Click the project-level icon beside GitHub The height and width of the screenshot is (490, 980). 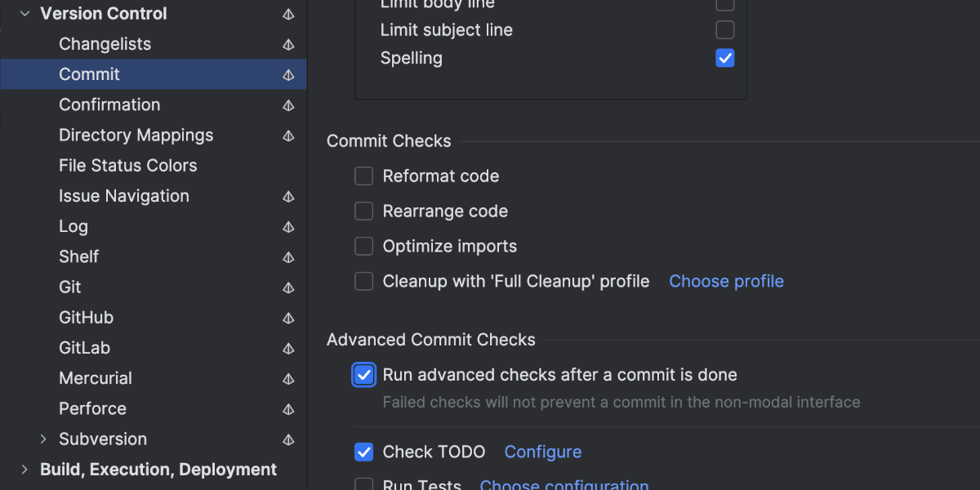tap(288, 318)
